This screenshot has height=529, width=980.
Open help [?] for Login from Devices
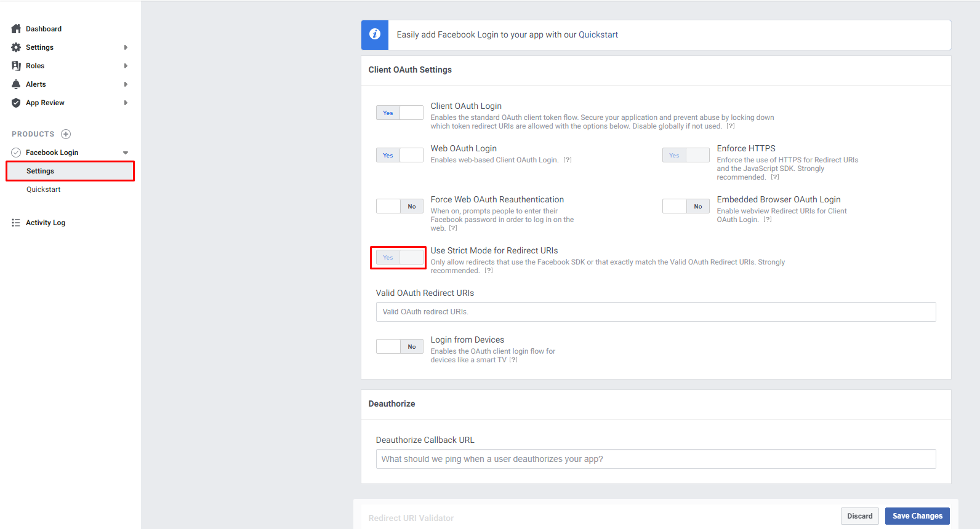(513, 360)
